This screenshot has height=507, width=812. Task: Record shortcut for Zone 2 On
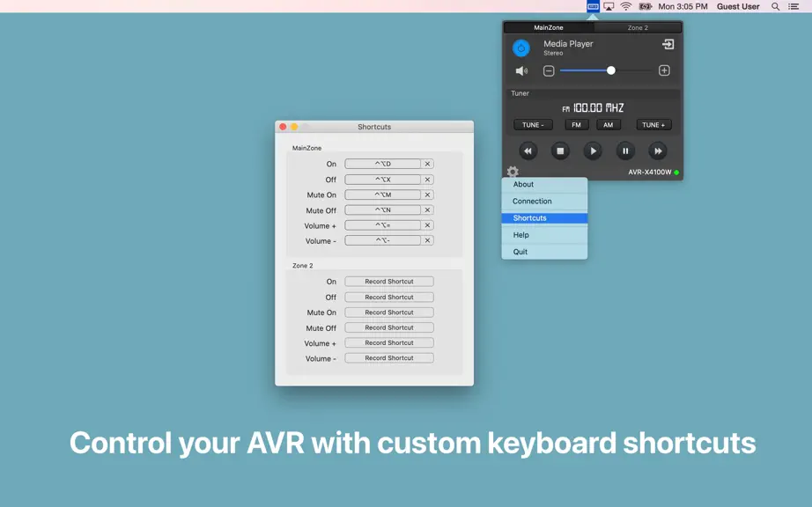pos(389,282)
